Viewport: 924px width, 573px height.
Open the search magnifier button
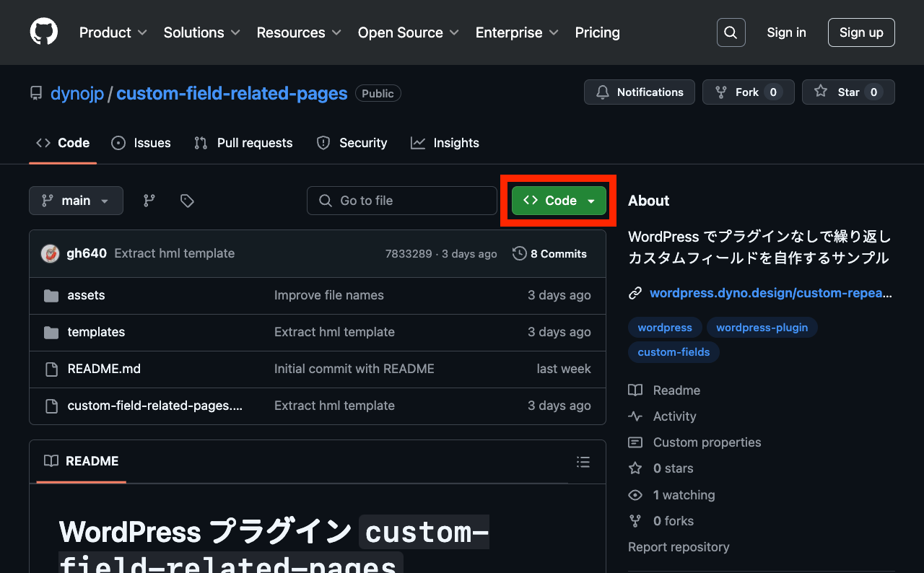(731, 32)
